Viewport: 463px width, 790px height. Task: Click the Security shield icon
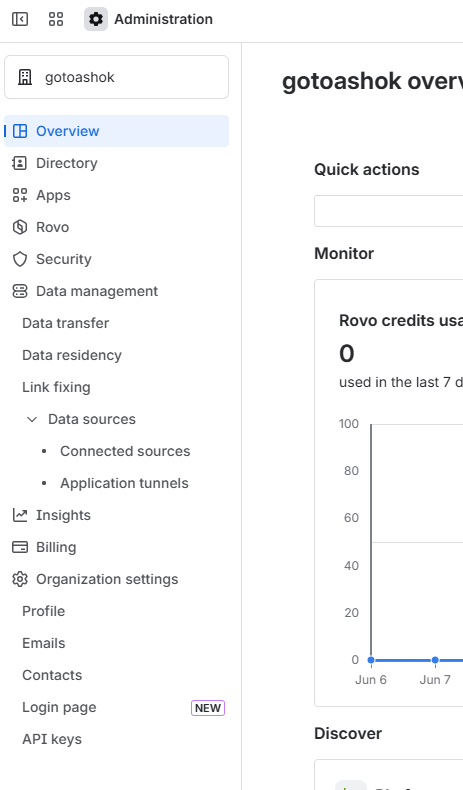tap(20, 259)
